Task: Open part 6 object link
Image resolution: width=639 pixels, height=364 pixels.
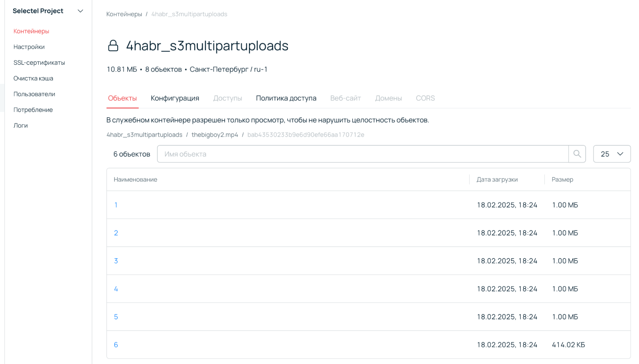Action: tap(116, 345)
